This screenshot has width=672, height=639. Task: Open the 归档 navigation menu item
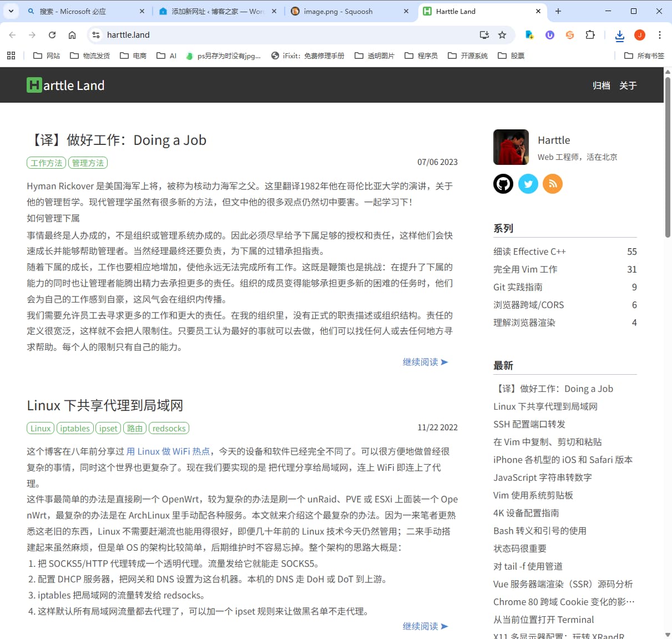pos(601,85)
